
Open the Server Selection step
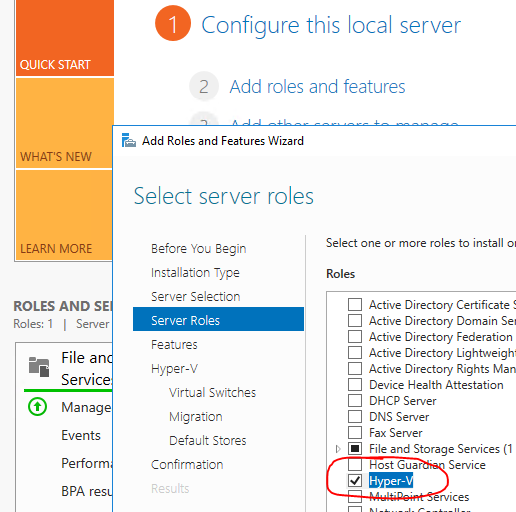point(196,297)
